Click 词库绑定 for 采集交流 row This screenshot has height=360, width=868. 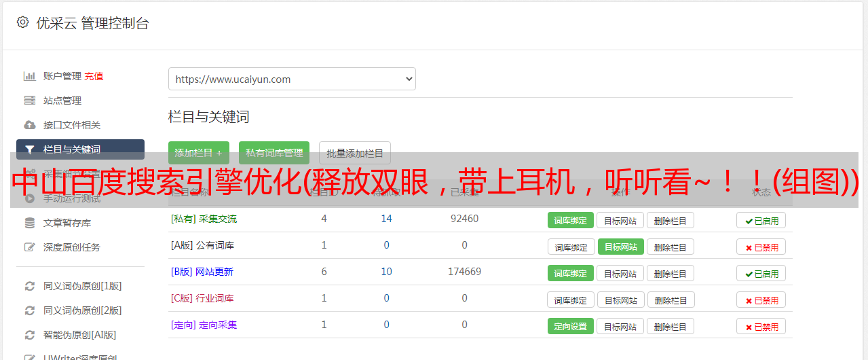[x=571, y=220]
